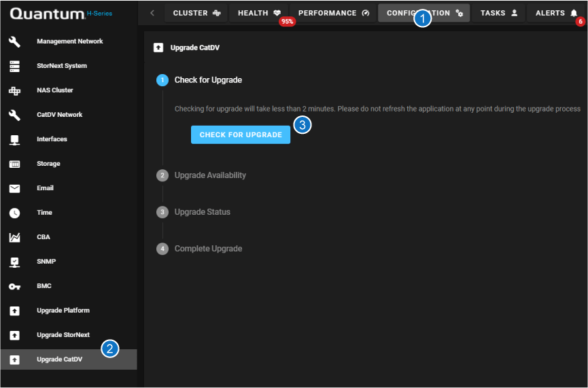This screenshot has width=588, height=388.
Task: Click the upload icon in Upgrade CatDV header
Action: point(158,48)
